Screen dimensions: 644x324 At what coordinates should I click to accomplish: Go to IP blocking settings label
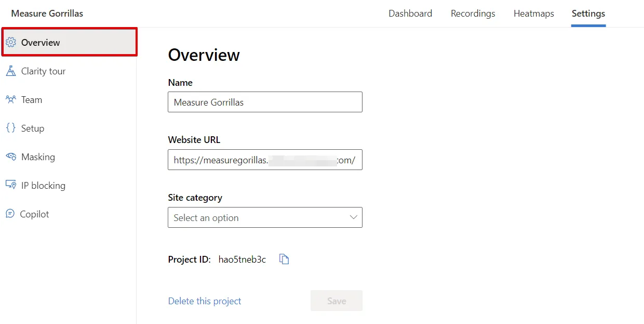pos(43,186)
